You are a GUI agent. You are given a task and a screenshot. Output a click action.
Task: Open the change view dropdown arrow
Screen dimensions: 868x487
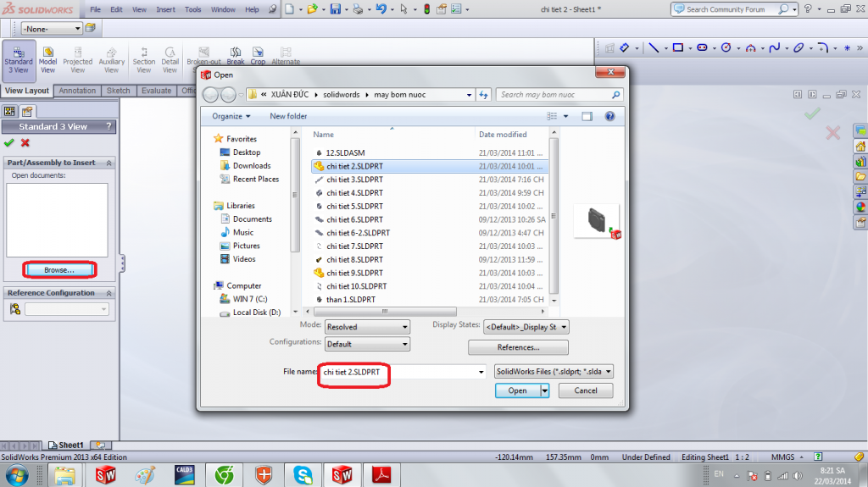(x=565, y=116)
